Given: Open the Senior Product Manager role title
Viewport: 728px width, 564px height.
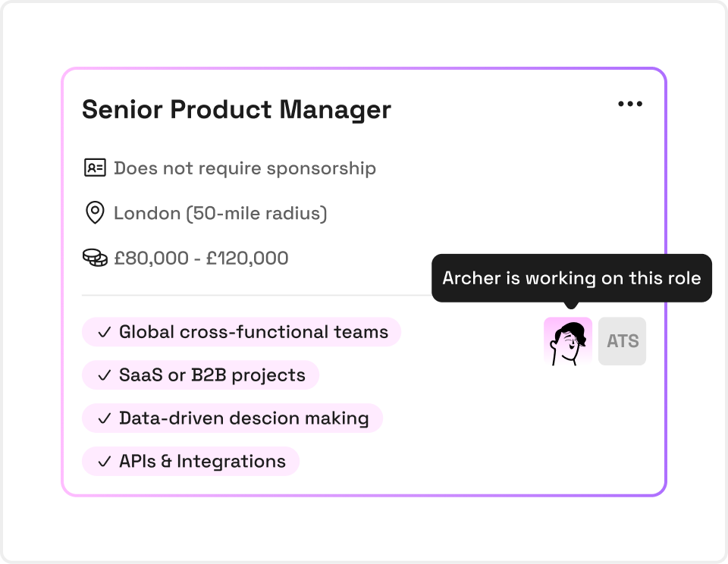Looking at the screenshot, I should [237, 110].
